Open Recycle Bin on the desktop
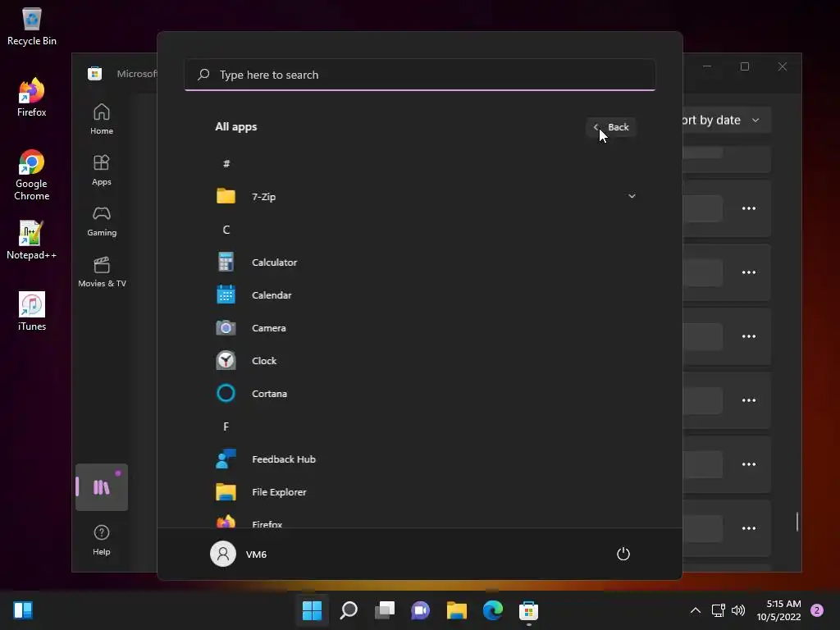The image size is (840, 630). [x=32, y=27]
